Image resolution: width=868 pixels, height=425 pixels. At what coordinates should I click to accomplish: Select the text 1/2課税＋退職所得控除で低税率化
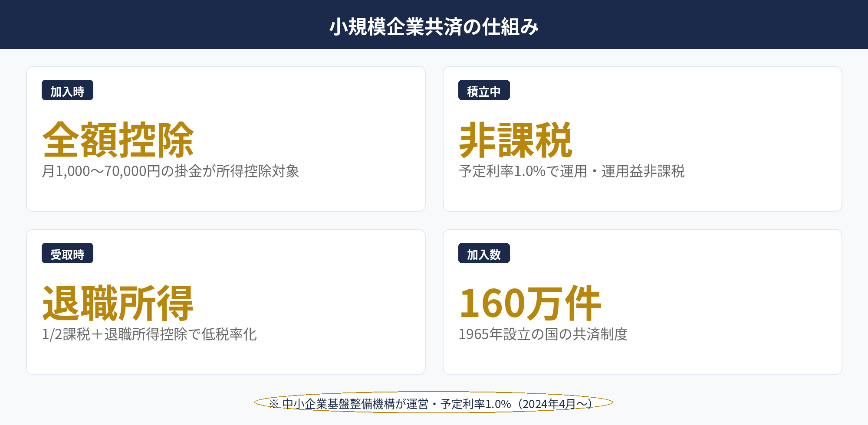(x=150, y=334)
